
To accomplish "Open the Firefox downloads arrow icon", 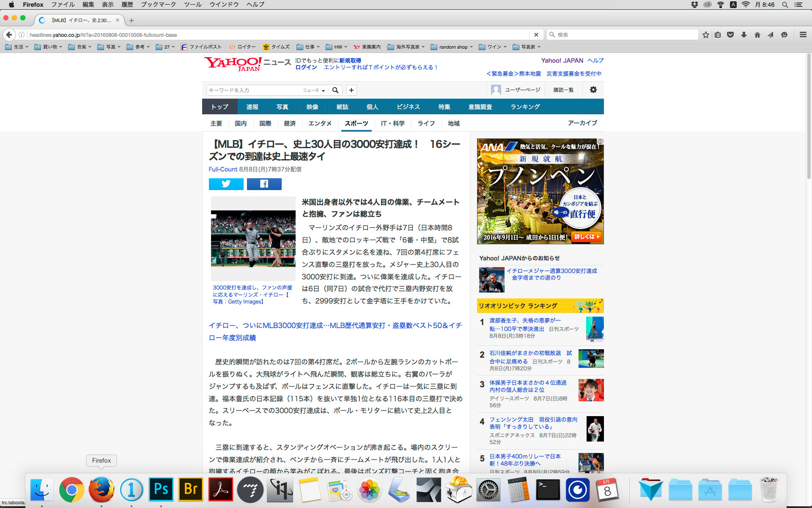I will point(743,35).
